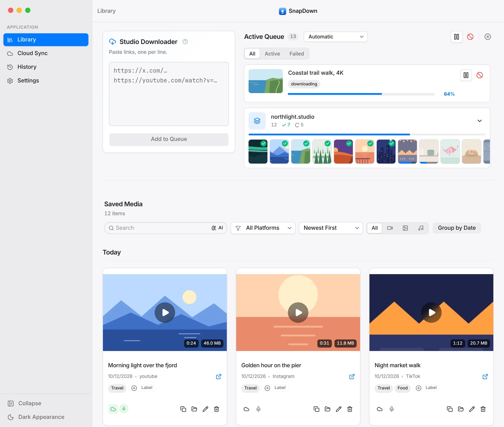Switch to the Active queue tab
The image size is (504, 427).
tap(272, 54)
